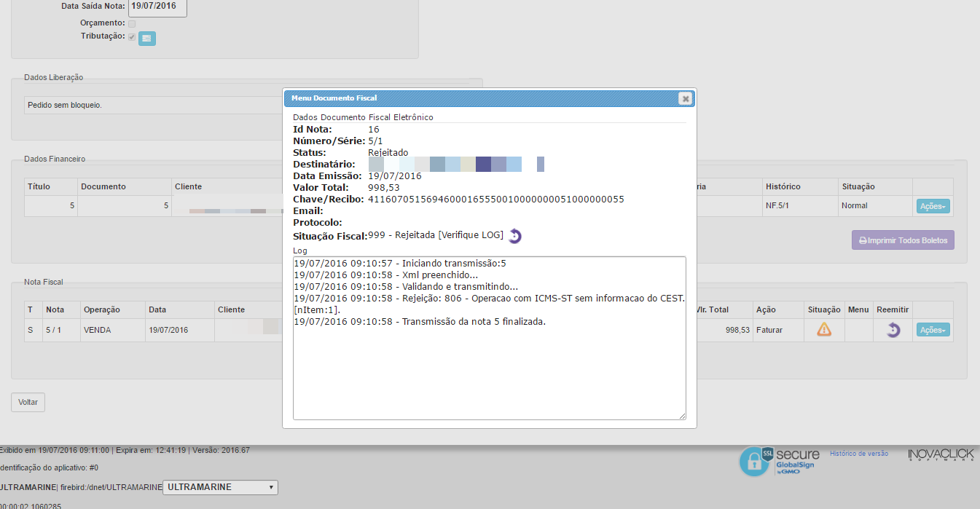
Task: Click the Log textarea resize handle
Action: point(682,416)
